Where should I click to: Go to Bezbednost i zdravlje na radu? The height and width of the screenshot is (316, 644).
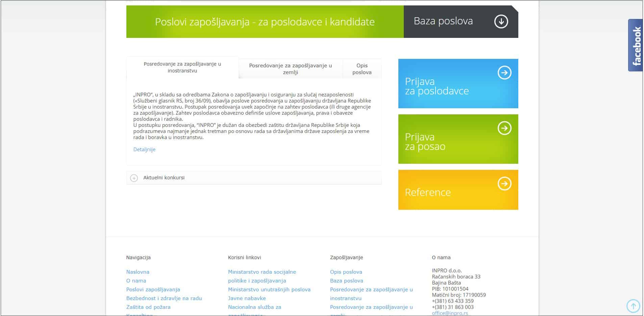(x=164, y=298)
